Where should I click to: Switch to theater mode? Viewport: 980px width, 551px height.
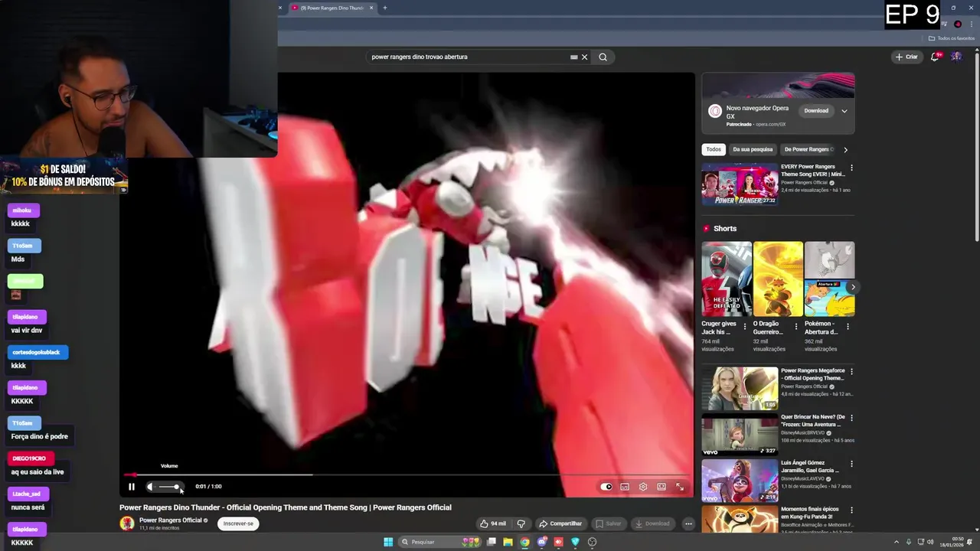(661, 487)
